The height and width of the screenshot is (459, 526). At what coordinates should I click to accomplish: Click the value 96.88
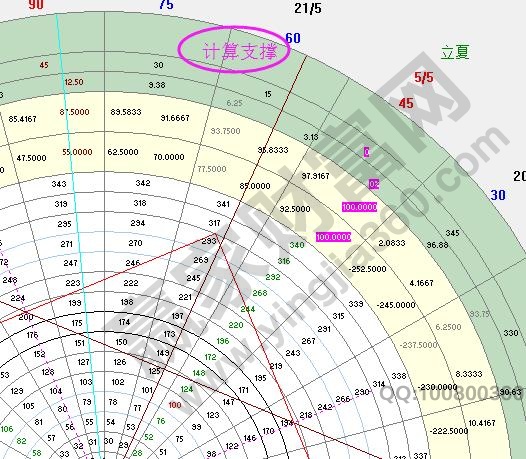click(x=437, y=245)
